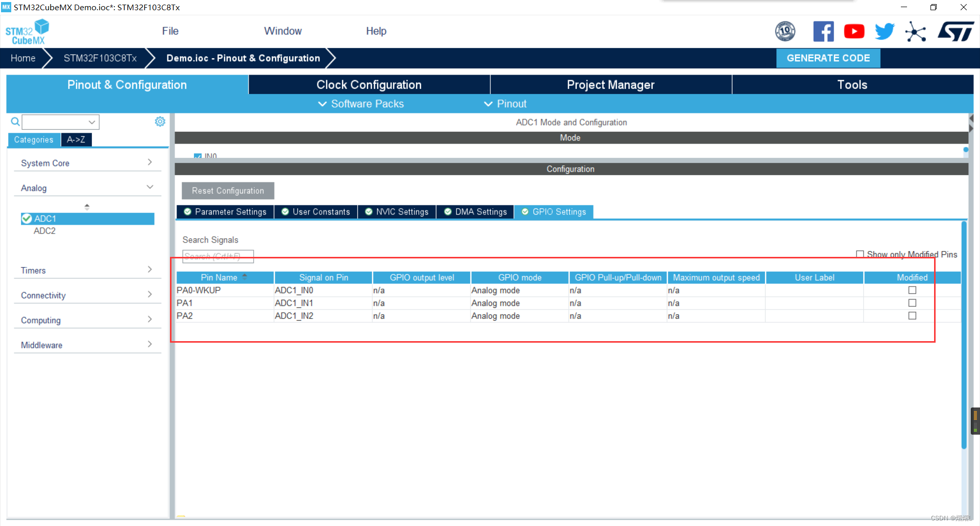Select the Pinout & Configuration tab
This screenshot has height=526, width=980.
(x=127, y=85)
